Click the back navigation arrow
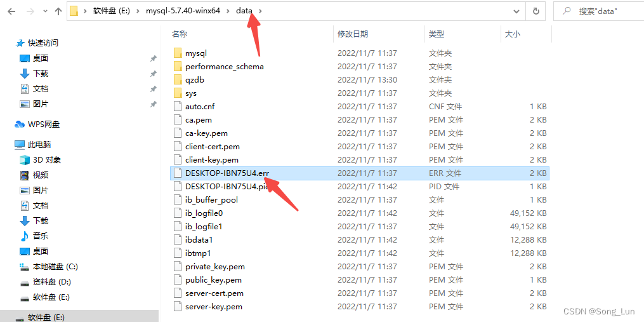Image resolution: width=644 pixels, height=322 pixels. (x=11, y=11)
